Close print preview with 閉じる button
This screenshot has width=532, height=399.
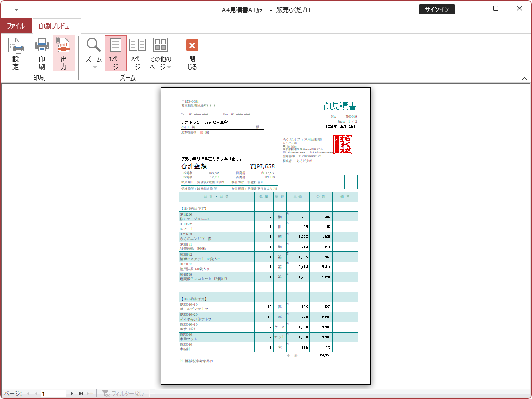tap(192, 54)
